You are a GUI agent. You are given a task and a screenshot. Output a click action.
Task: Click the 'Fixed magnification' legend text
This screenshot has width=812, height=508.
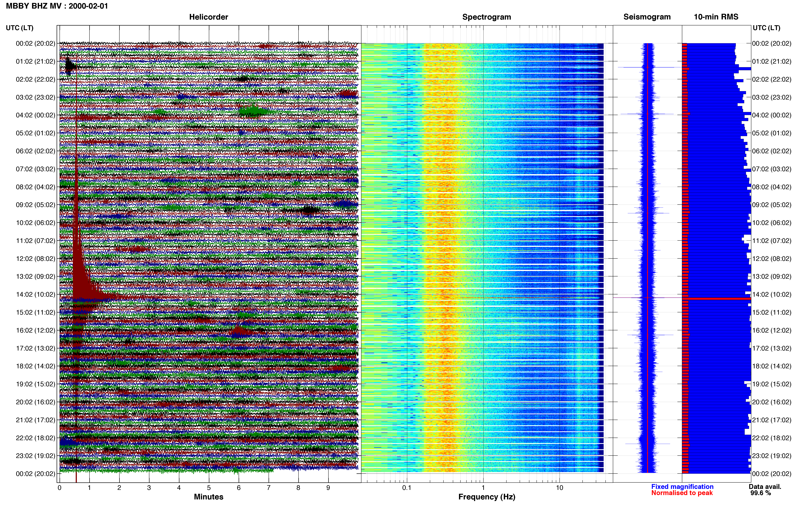click(682, 486)
